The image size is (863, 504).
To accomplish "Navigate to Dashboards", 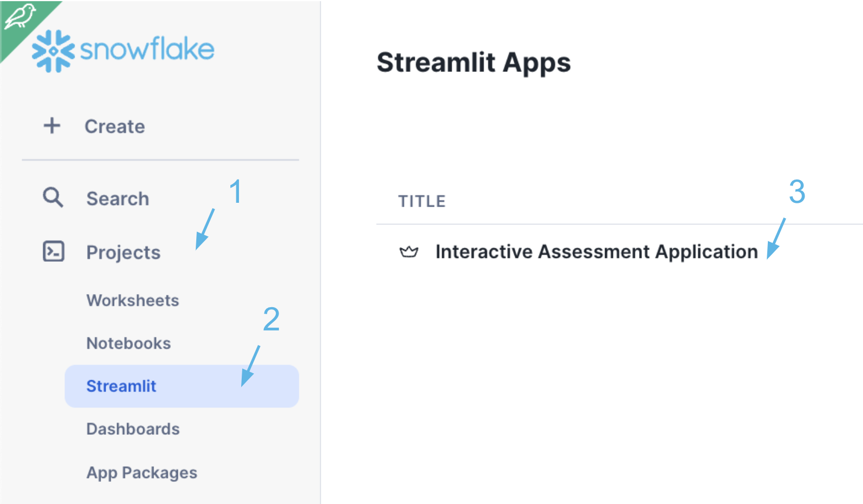I will coord(133,429).
